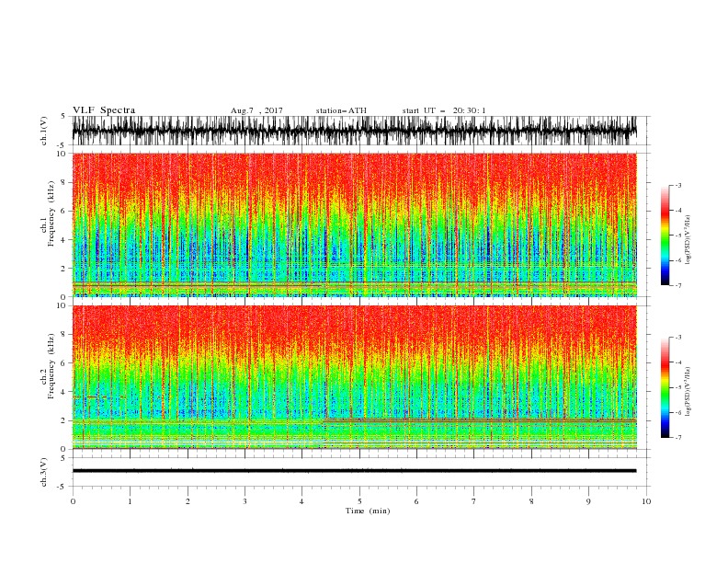Select the date text "Aug.7 , 2017"

coord(256,110)
